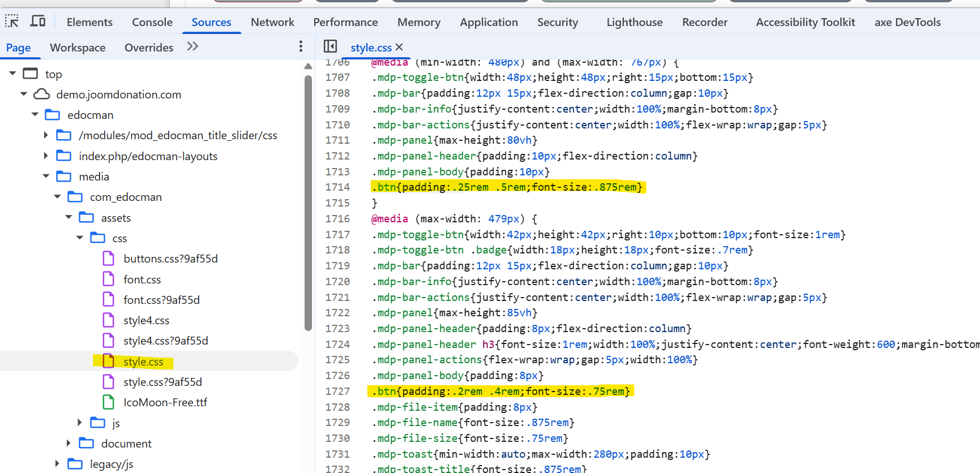The width and height of the screenshot is (980, 473).
Task: Click the style4.css file icon
Action: pos(108,320)
